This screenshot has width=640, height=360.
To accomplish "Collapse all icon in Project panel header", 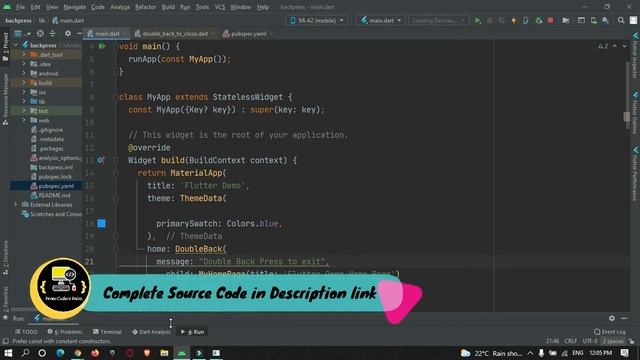I will (x=52, y=33).
